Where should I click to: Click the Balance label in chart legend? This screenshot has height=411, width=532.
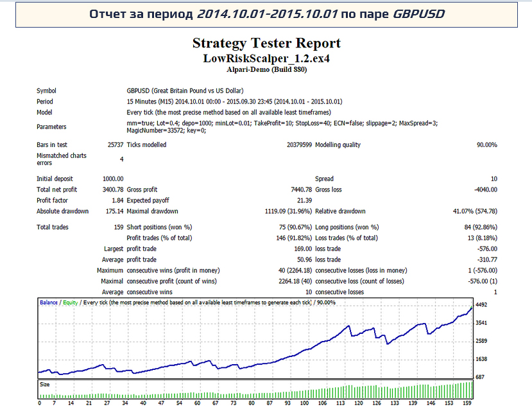(49, 302)
